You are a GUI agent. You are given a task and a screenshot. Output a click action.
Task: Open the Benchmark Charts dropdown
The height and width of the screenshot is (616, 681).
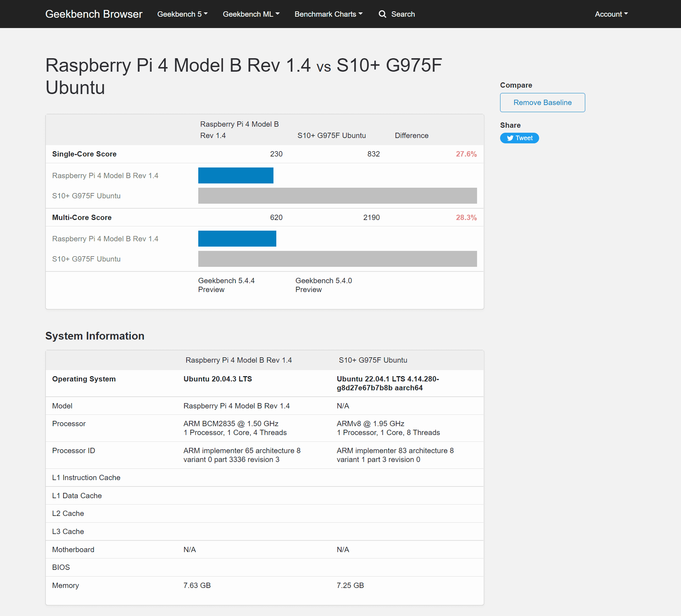click(x=328, y=14)
